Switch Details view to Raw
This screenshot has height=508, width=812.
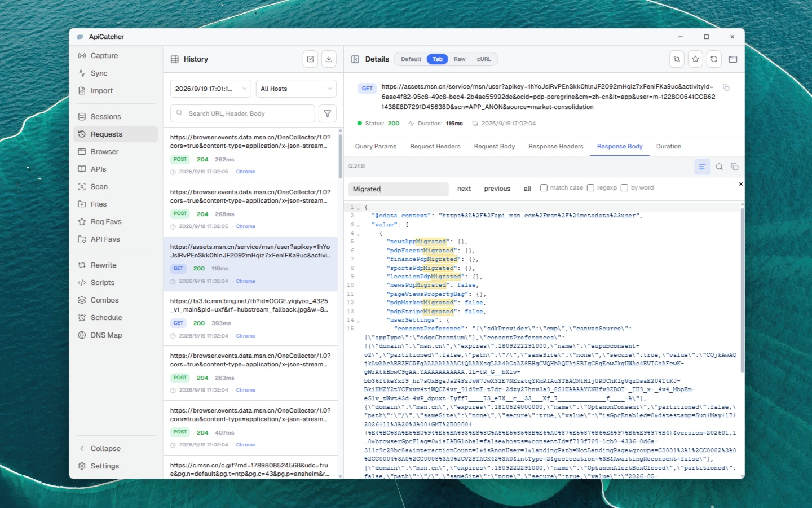click(460, 59)
